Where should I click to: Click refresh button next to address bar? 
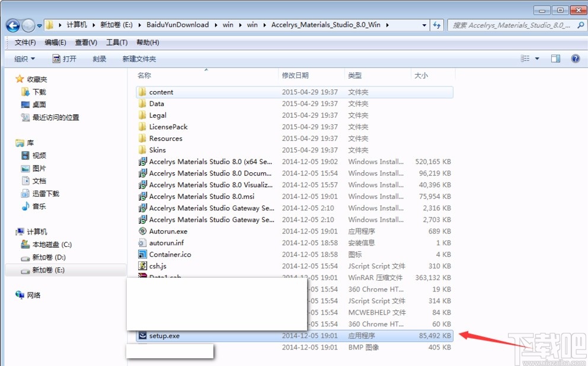point(437,25)
